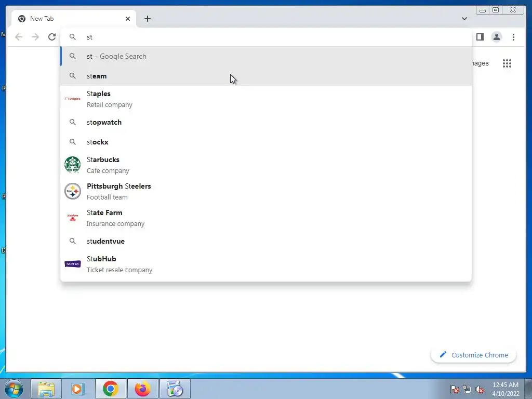The image size is (532, 399).
Task: Choose 'st - Google Search' suggestion
Action: click(266, 56)
